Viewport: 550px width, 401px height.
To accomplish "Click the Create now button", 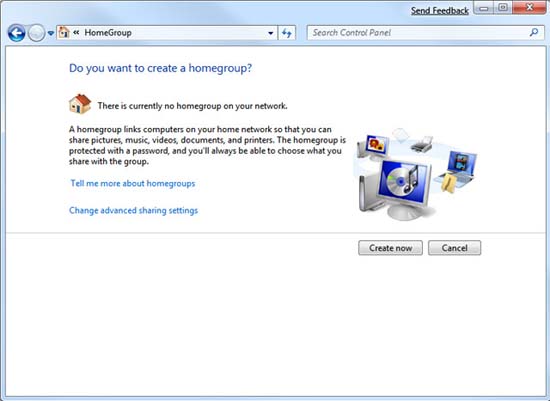I will 390,248.
